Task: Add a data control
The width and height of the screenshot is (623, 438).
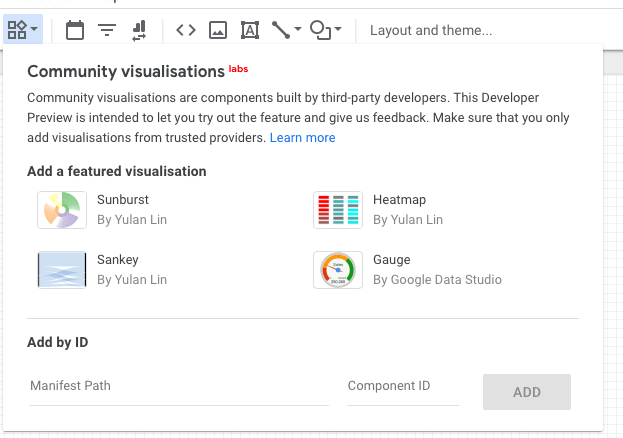Action: (x=138, y=30)
